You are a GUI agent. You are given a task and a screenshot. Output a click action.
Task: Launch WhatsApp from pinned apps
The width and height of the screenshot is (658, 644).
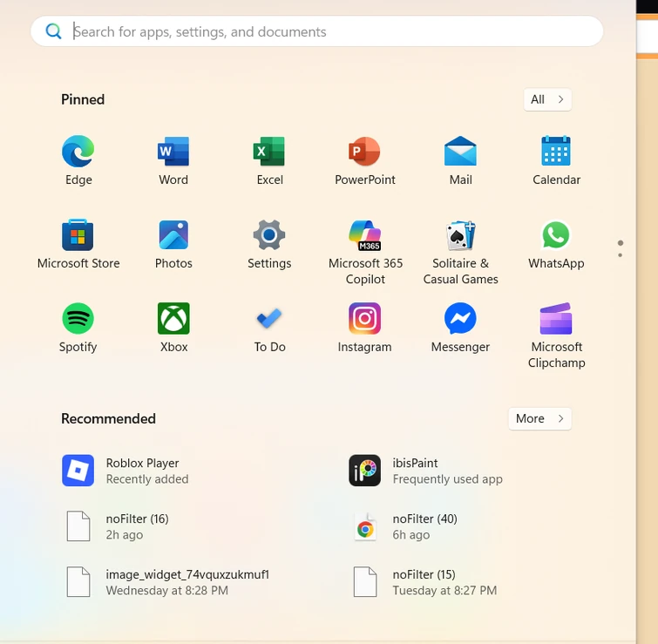[556, 244]
